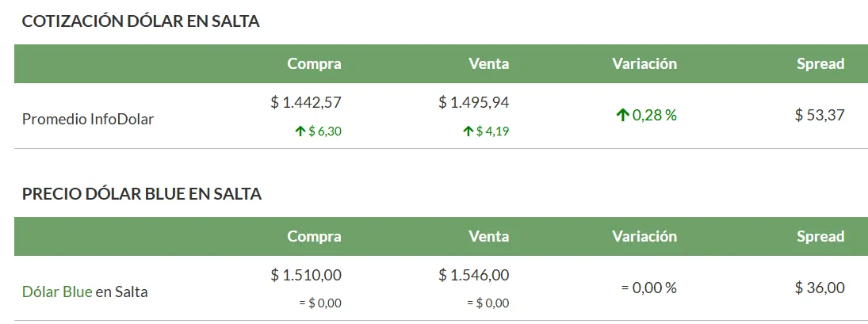
Task: Click the $ 1.442,57 compra value
Action: click(x=306, y=102)
